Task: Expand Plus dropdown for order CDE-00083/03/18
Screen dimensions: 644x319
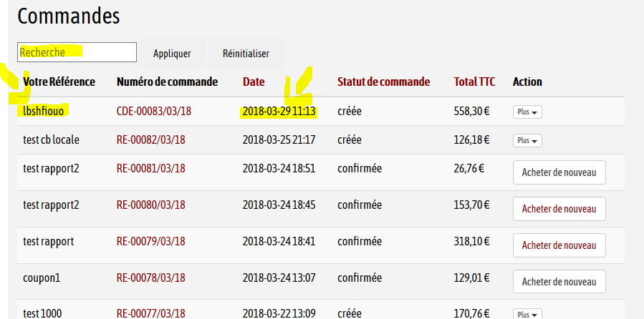Action: coord(527,112)
